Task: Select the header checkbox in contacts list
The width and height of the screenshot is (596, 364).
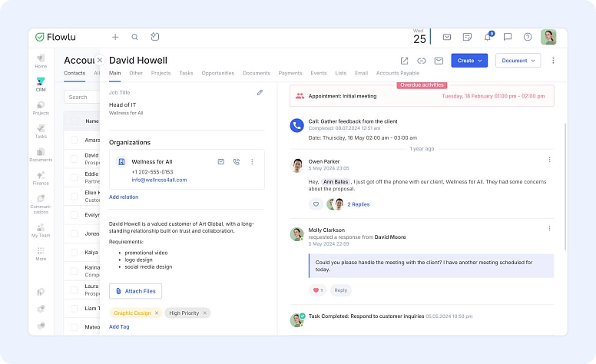Action: pyautogui.click(x=74, y=121)
